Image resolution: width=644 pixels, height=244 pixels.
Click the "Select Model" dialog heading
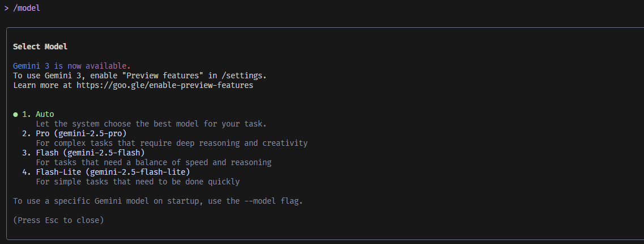click(40, 47)
